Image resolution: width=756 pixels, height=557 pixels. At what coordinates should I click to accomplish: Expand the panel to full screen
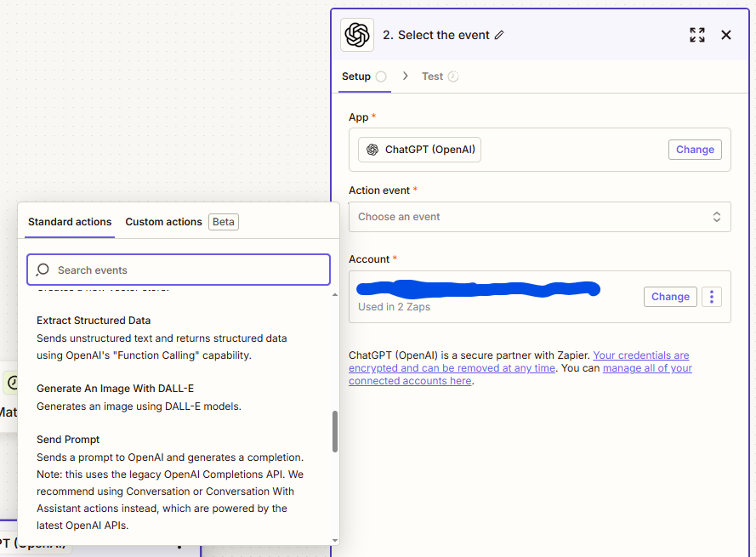(696, 35)
